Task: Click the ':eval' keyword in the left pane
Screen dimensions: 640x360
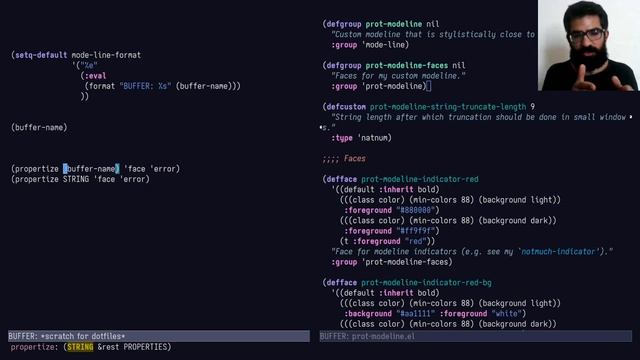Action: click(x=95, y=76)
